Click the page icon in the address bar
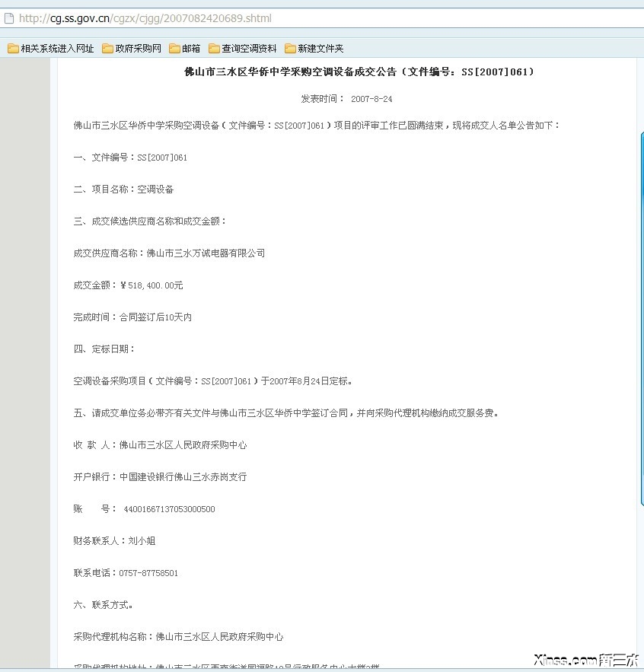This screenshot has width=644, height=672. (x=9, y=18)
